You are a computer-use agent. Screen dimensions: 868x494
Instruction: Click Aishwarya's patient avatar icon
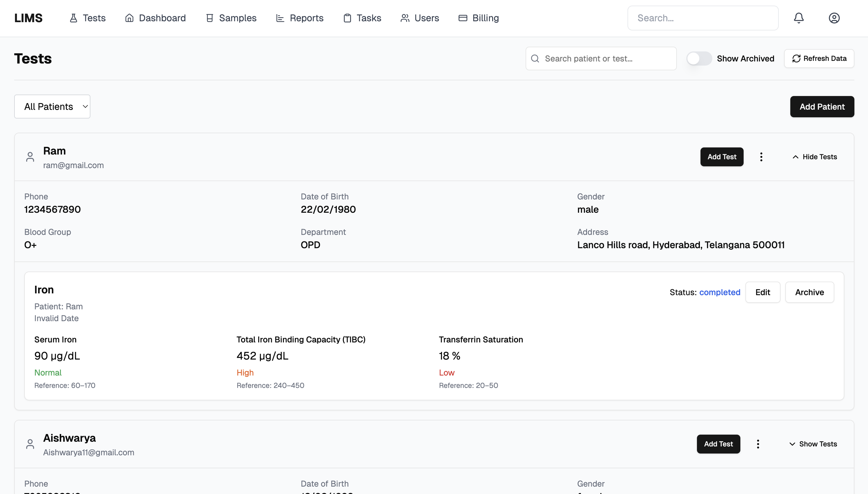[30, 444]
